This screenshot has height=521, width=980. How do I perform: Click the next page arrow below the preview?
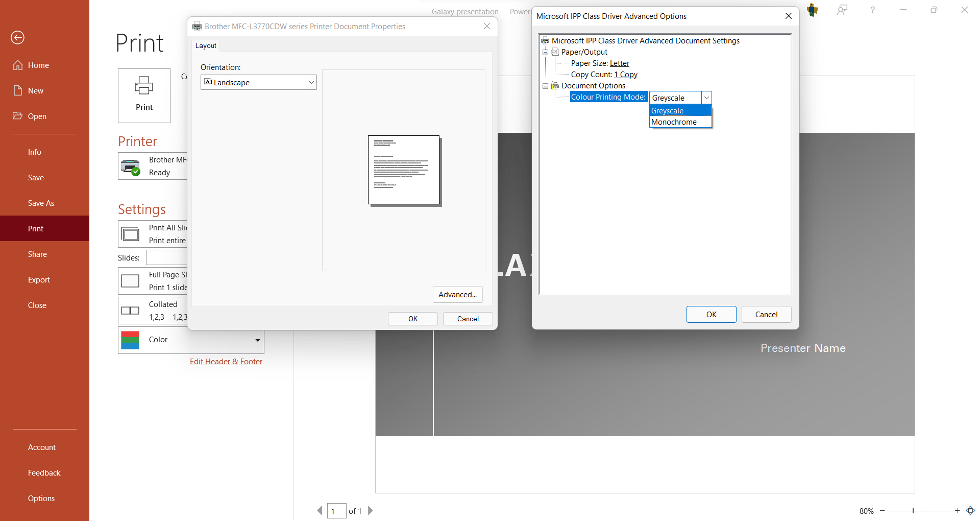[370, 510]
